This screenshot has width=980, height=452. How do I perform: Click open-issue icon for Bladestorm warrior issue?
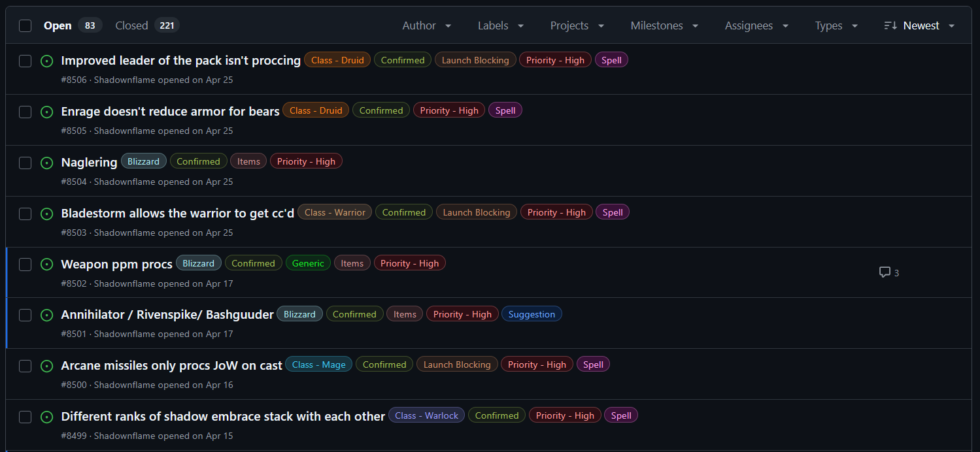click(x=46, y=214)
